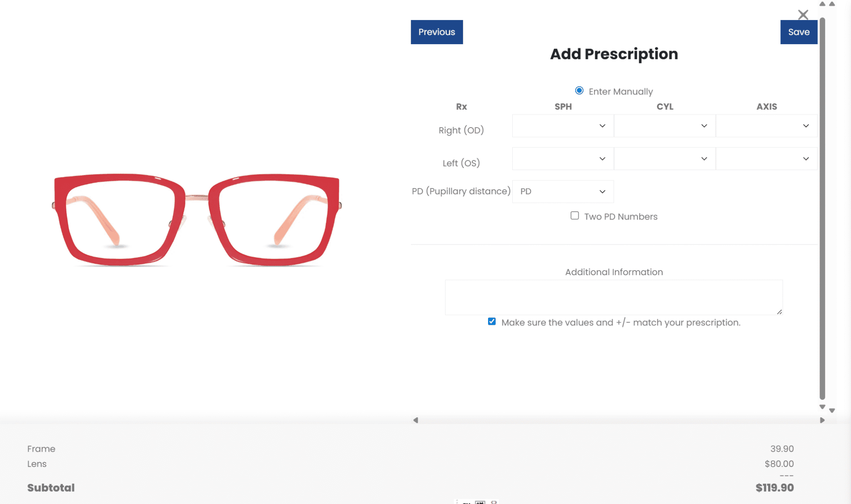Open Right (OD) SPH dropdown
The width and height of the screenshot is (851, 504).
(563, 126)
